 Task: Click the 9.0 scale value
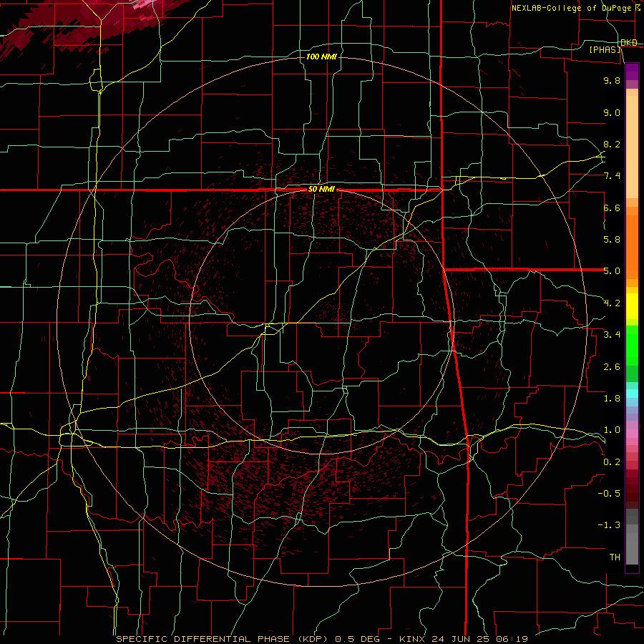click(x=612, y=112)
